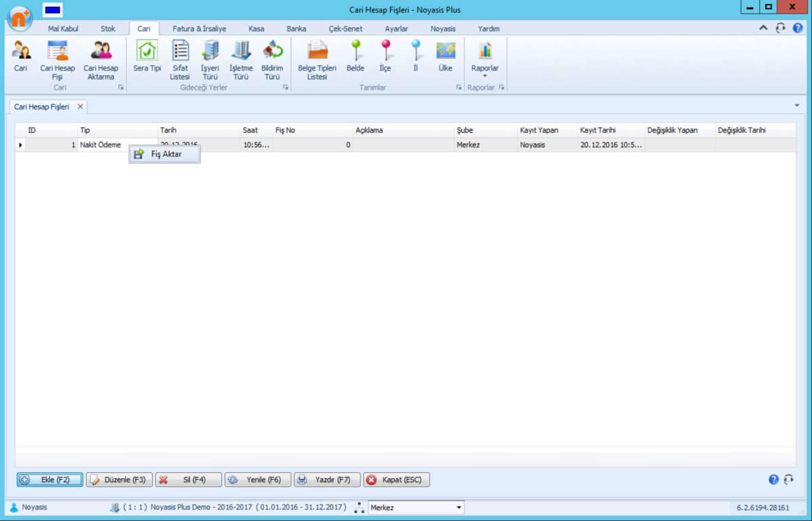
Task: Click bottom-right support headset icon
Action: [789, 480]
